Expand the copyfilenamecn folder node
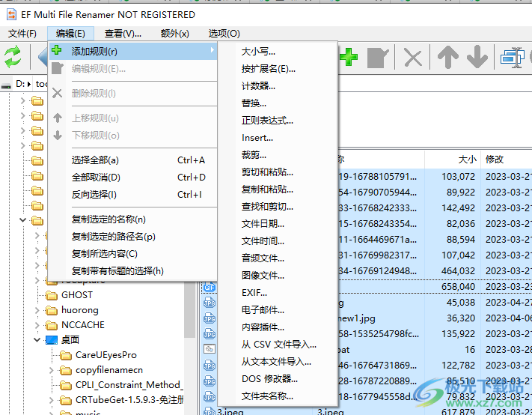Viewport: 532px width, 415px height. [x=51, y=370]
